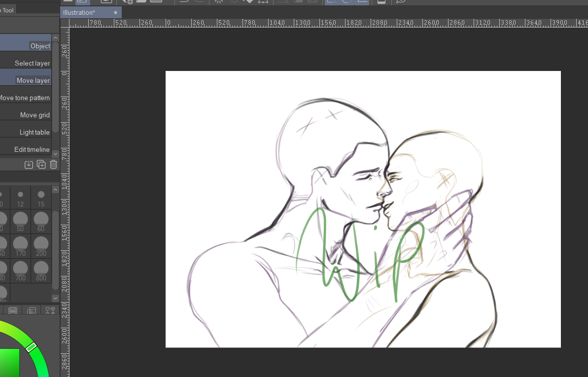Viewport: 588px width, 377px height.
Task: Click the green color square area
Action: 9,362
